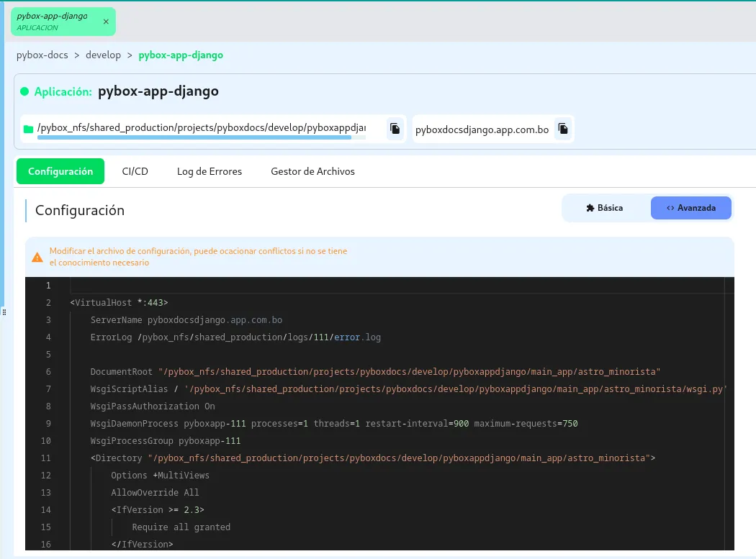Click the WsgiPassAuthorization On line
756x559 pixels.
(x=153, y=406)
